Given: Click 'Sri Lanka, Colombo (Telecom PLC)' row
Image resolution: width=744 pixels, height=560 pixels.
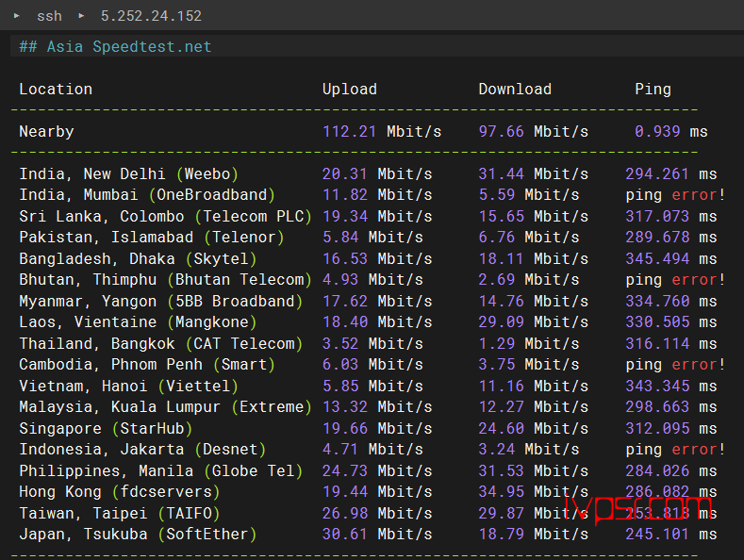Looking at the screenshot, I should coord(368,217).
